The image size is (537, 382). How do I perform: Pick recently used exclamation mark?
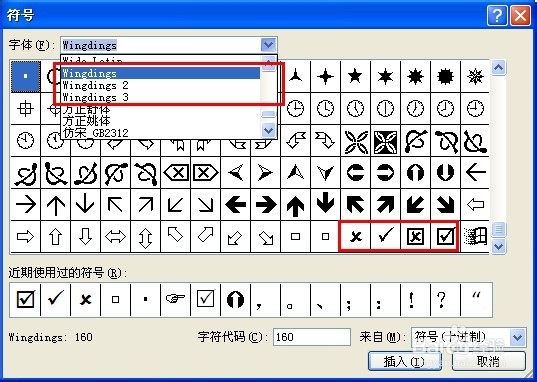(x=415, y=299)
